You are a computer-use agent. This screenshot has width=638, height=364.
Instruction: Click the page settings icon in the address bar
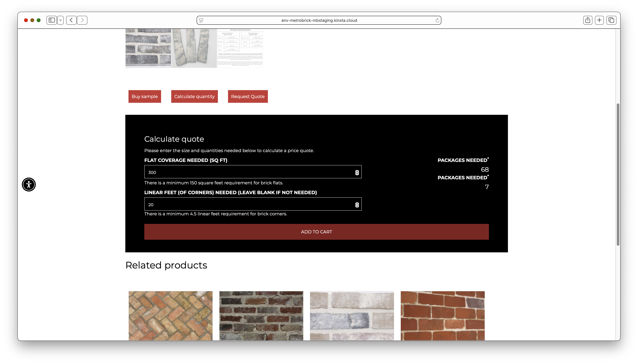201,20
